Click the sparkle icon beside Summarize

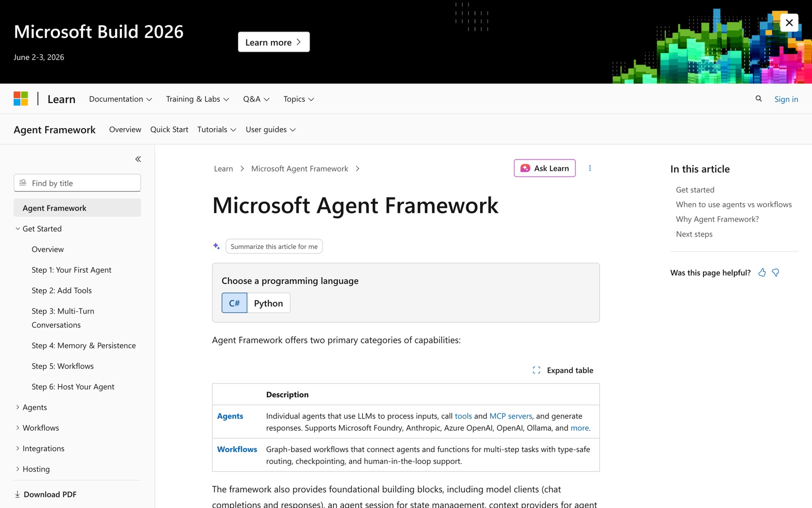[217, 246]
